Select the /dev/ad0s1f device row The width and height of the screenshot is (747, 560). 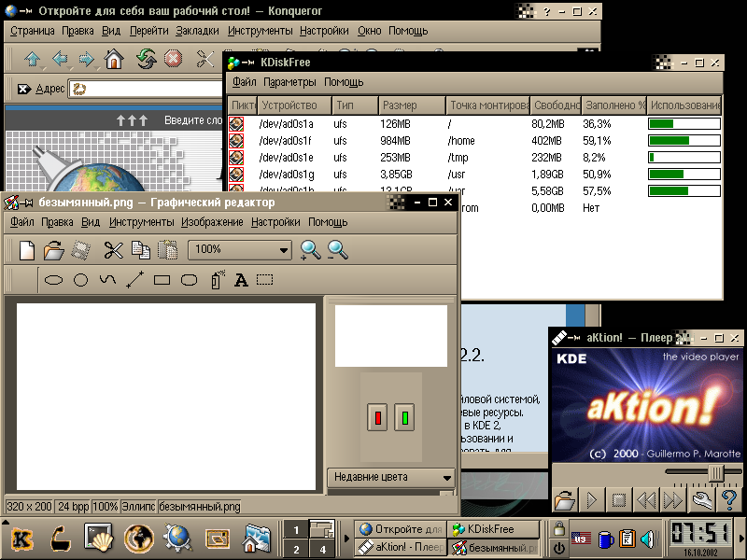474,141
